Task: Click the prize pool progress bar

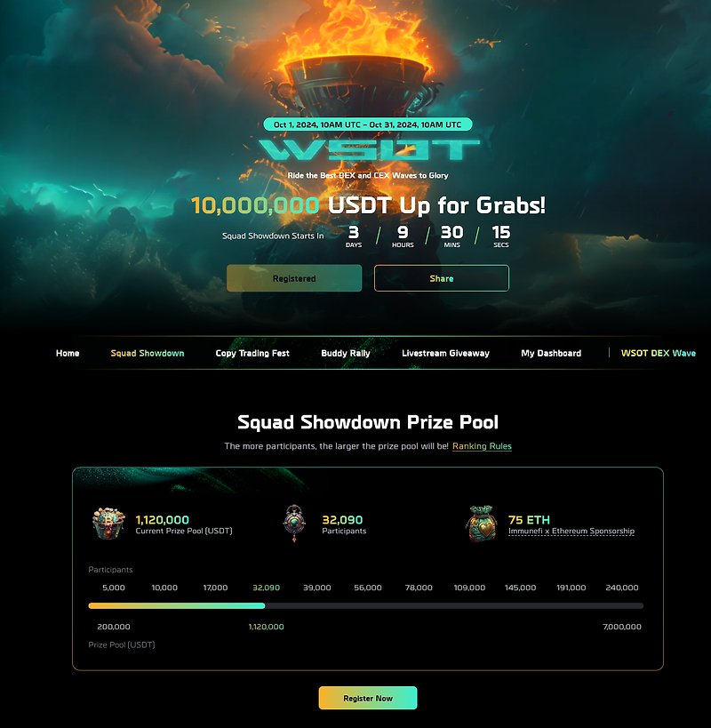Action: coord(365,606)
